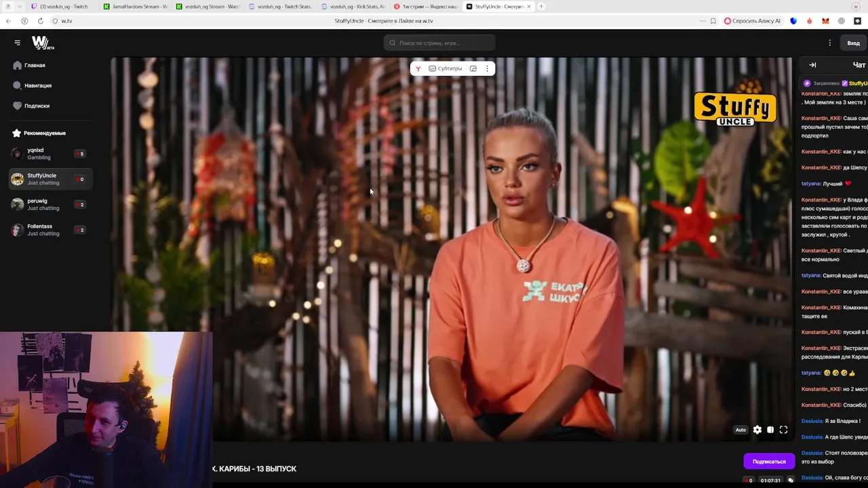Screen dimensions: 868x488
Task: Click Спросить Алису AI button
Action: pyautogui.click(x=752, y=21)
